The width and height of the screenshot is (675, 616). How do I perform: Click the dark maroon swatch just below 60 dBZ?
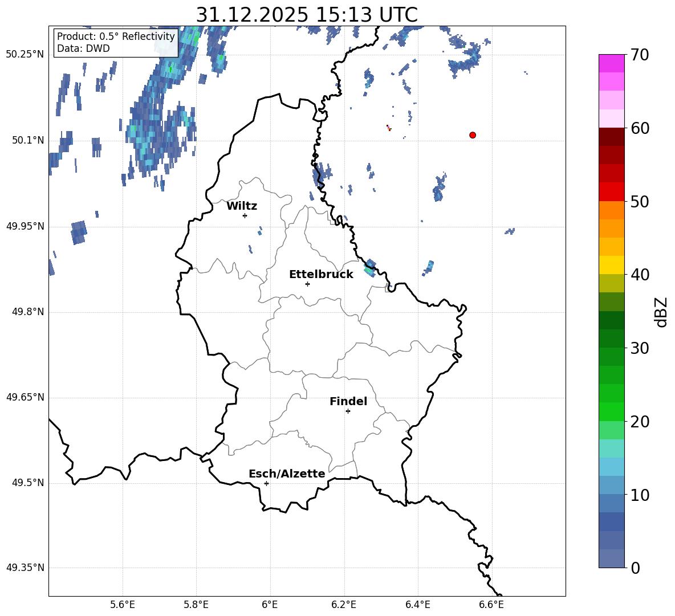612,137
